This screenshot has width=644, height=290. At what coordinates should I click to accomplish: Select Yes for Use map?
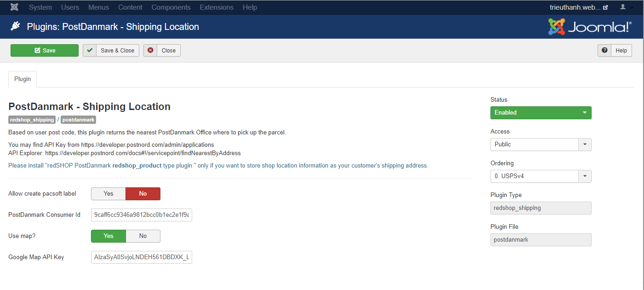[108, 236]
